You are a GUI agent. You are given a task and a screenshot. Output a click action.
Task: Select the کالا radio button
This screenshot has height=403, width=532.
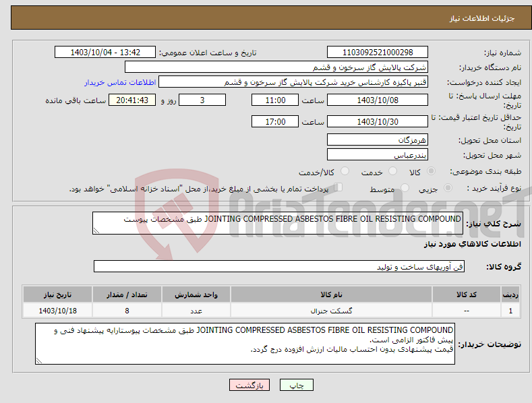(431, 171)
